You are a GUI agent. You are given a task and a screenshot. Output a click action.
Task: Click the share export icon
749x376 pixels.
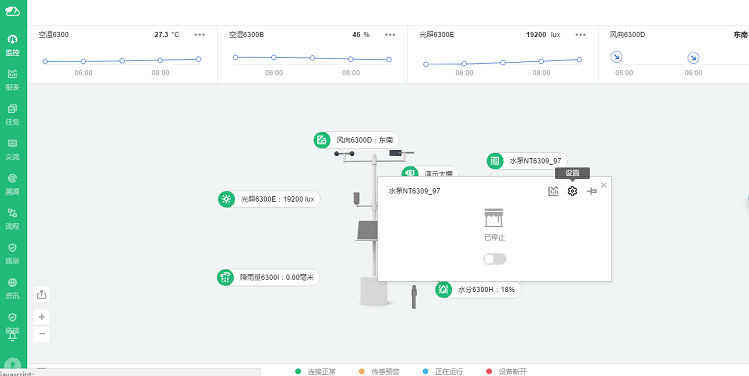coord(42,294)
